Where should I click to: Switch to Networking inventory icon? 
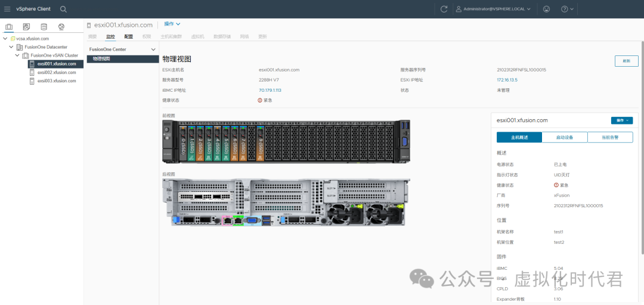click(x=61, y=27)
